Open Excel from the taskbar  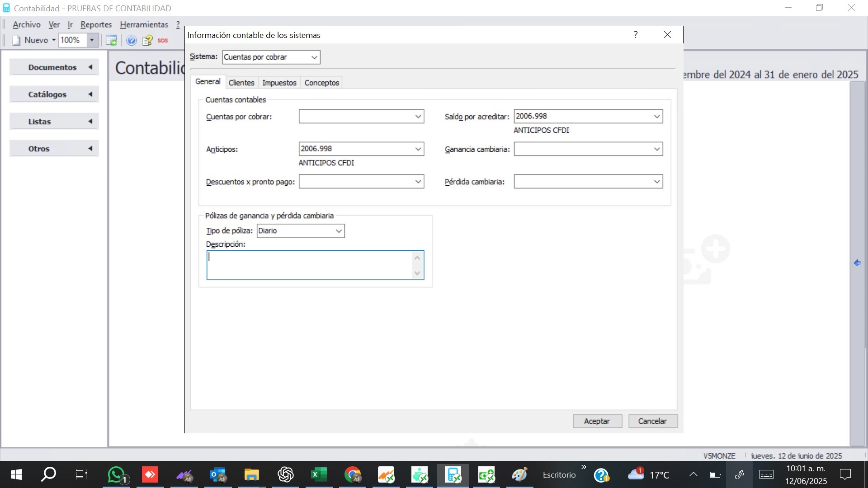(319, 474)
